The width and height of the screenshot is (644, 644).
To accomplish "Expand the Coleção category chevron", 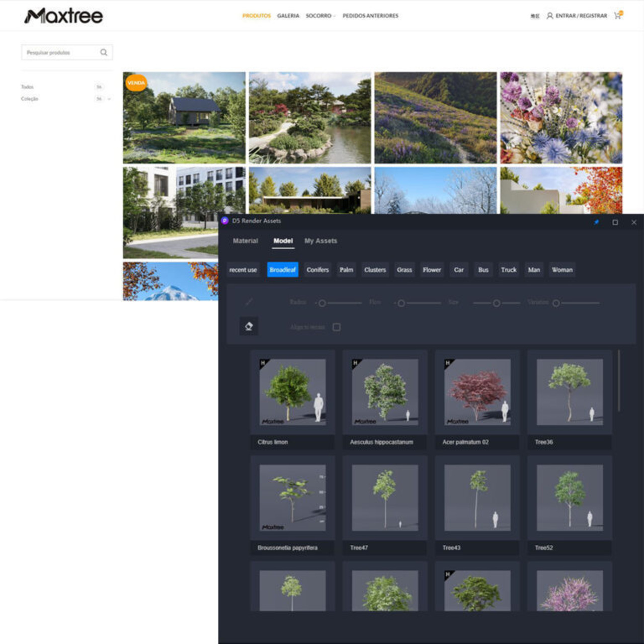I will click(109, 99).
